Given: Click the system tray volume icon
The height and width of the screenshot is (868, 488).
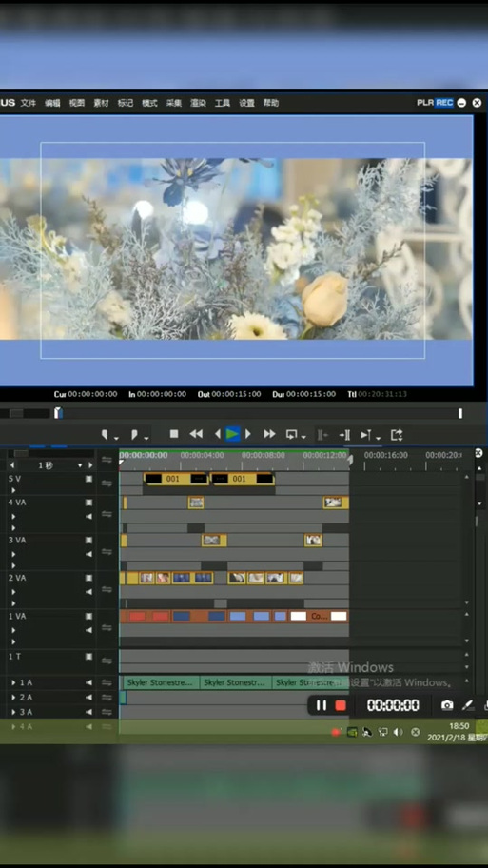Looking at the screenshot, I should point(399,733).
